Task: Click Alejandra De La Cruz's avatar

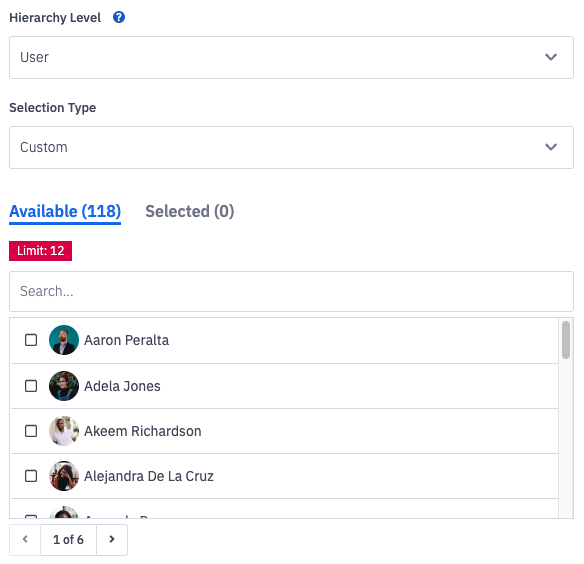Action: [x=64, y=476]
